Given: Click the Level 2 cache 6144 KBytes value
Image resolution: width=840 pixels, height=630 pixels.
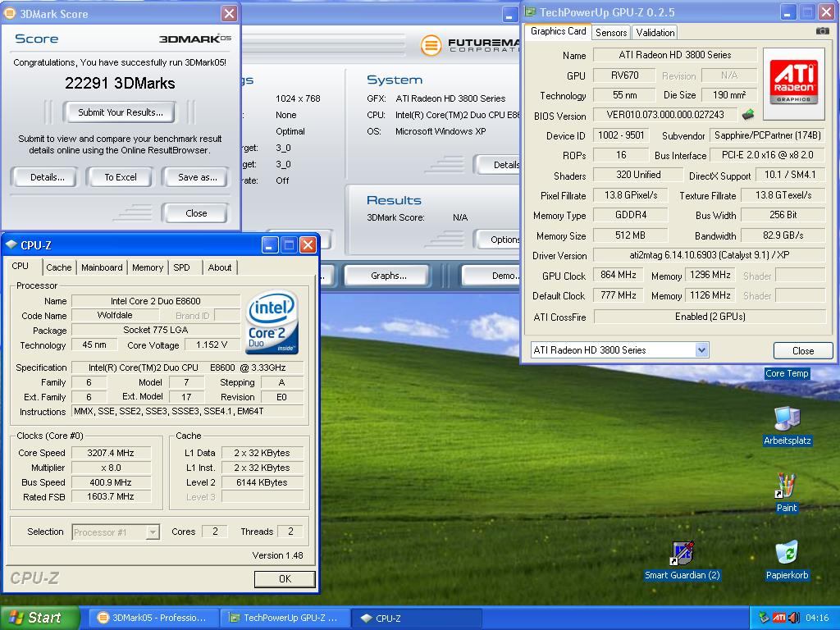Looking at the screenshot, I should (262, 482).
